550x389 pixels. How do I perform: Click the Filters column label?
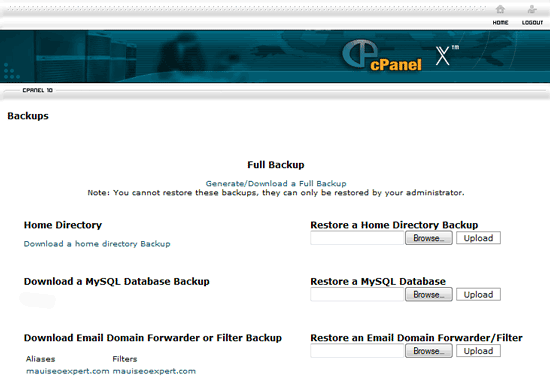click(x=125, y=359)
